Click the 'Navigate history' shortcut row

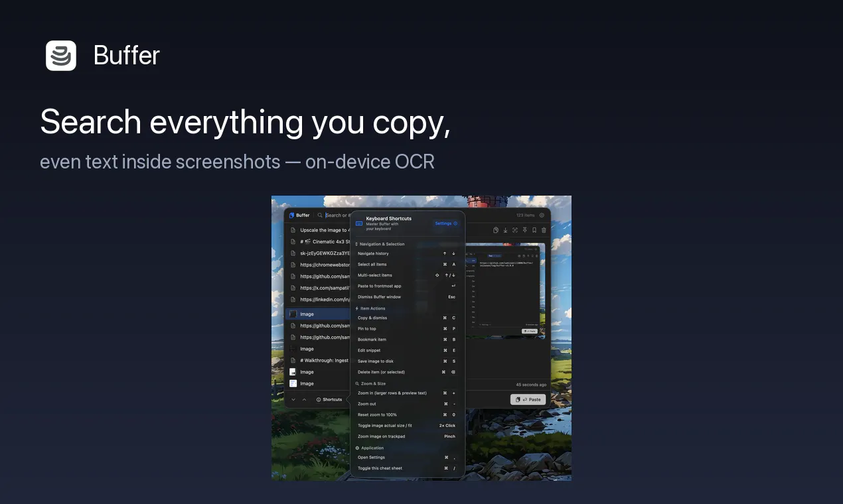[x=407, y=253]
